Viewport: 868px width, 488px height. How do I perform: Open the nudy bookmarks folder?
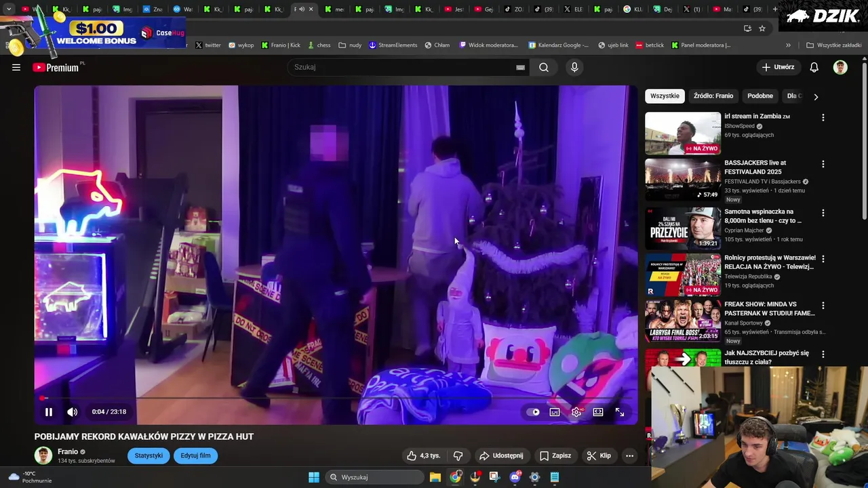(350, 45)
